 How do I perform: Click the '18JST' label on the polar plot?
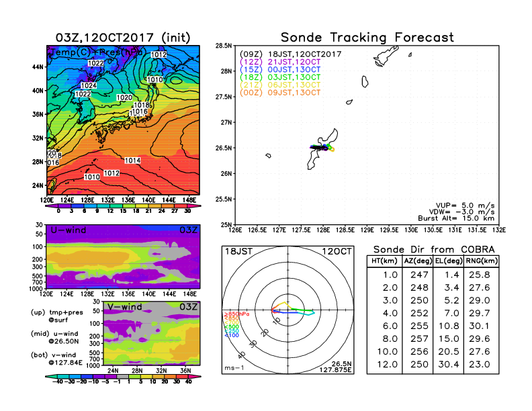tap(239, 252)
